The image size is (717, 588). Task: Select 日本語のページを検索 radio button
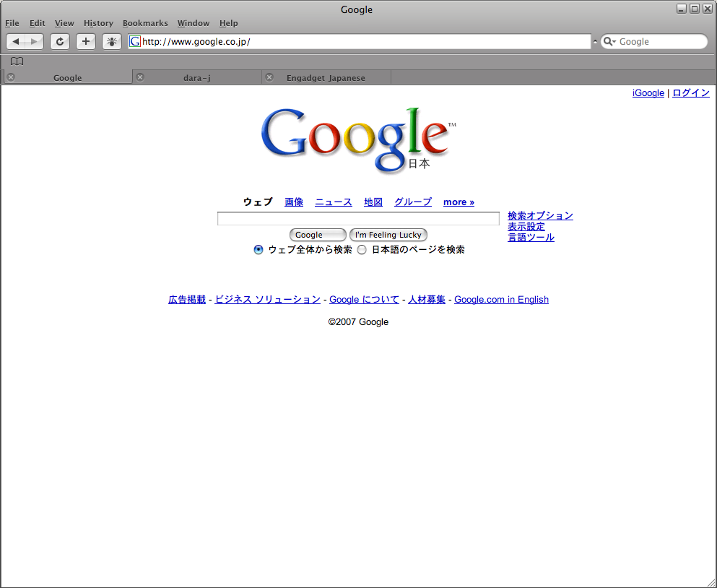point(362,250)
